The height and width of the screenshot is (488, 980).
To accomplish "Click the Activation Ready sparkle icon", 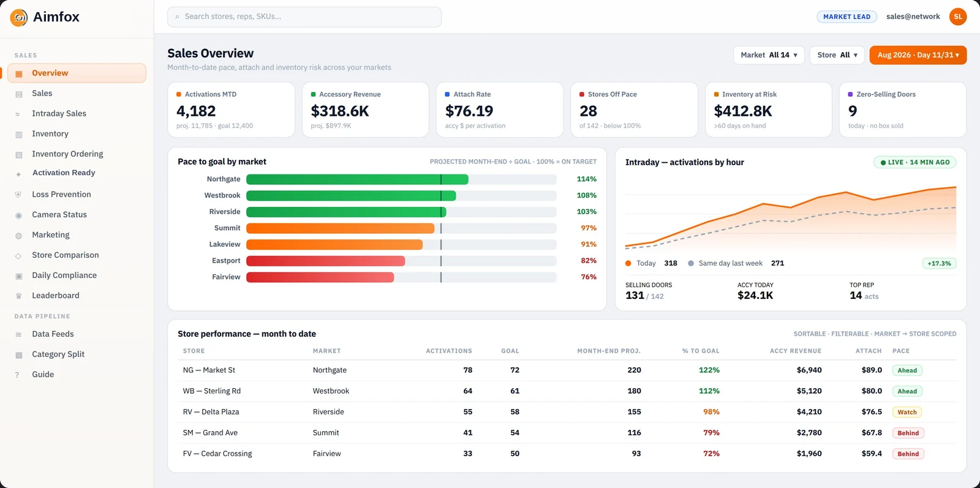I will pyautogui.click(x=18, y=174).
